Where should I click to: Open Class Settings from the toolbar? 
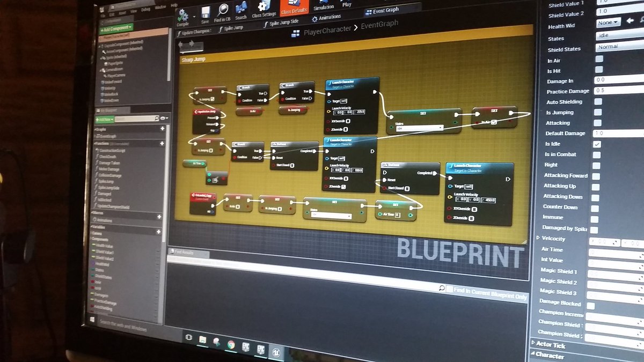tap(264, 9)
